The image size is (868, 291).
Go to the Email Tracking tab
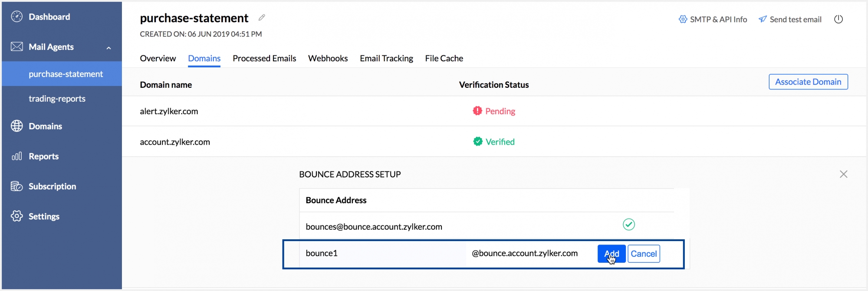386,58
